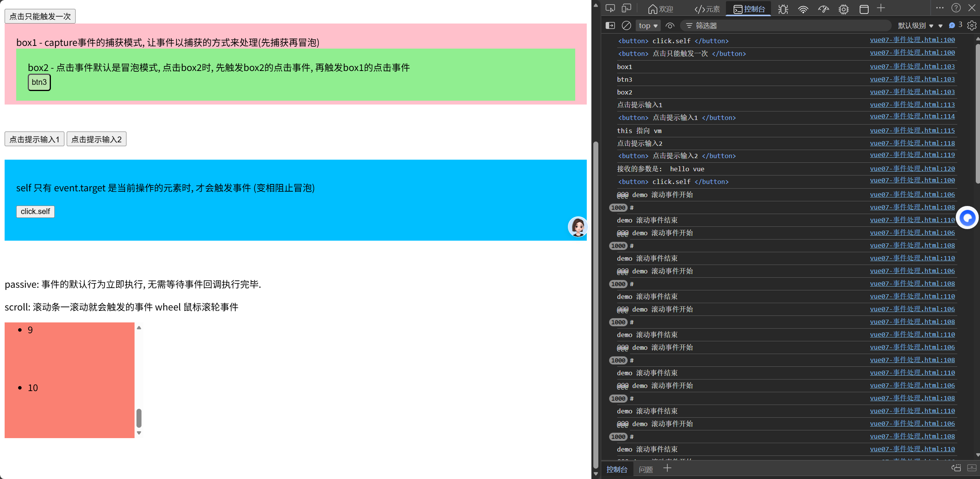Switch to the 问题 drawer tab
980x479 pixels.
[646, 469]
